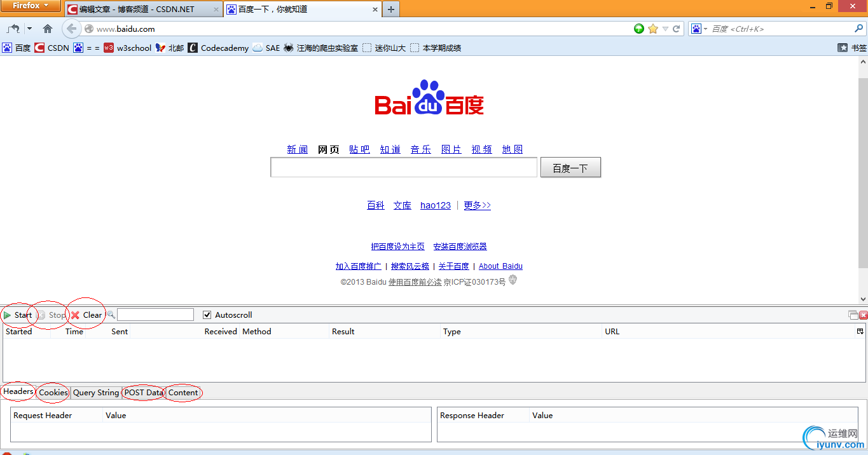Image resolution: width=868 pixels, height=455 pixels.
Task: Click the 百度一下 search button
Action: point(570,168)
